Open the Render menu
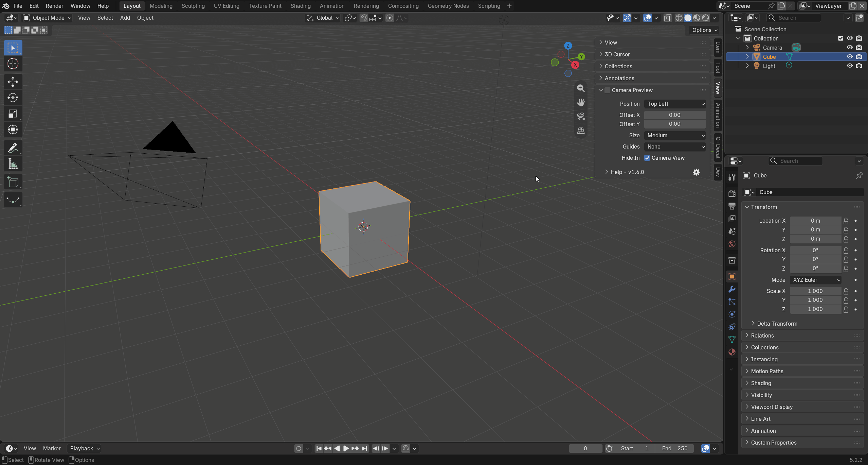This screenshot has height=465, width=868. click(x=54, y=6)
